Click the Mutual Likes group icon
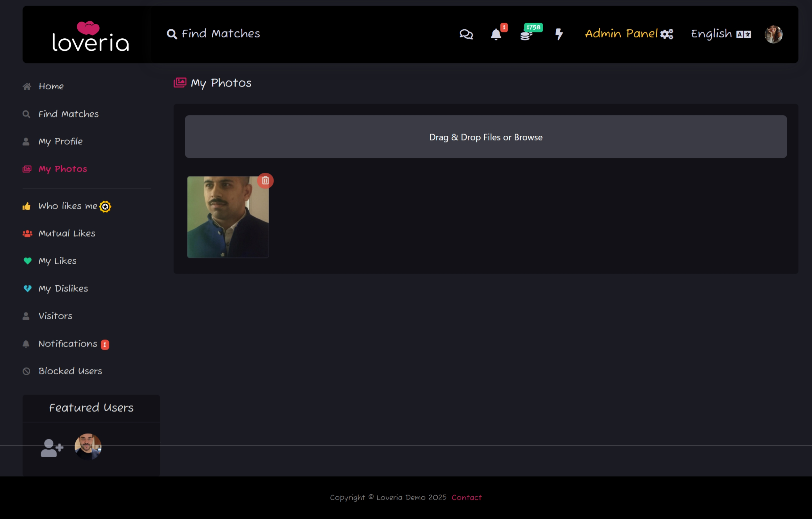The height and width of the screenshot is (519, 812). pos(27,233)
